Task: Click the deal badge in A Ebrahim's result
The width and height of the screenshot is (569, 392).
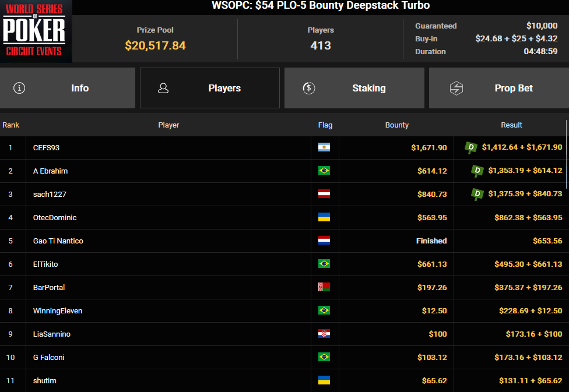Action: pyautogui.click(x=477, y=171)
